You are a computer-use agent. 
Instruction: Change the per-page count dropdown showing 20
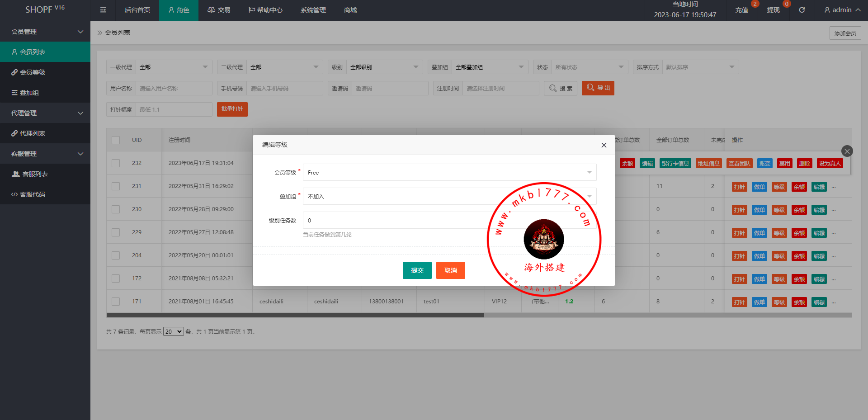click(x=174, y=331)
